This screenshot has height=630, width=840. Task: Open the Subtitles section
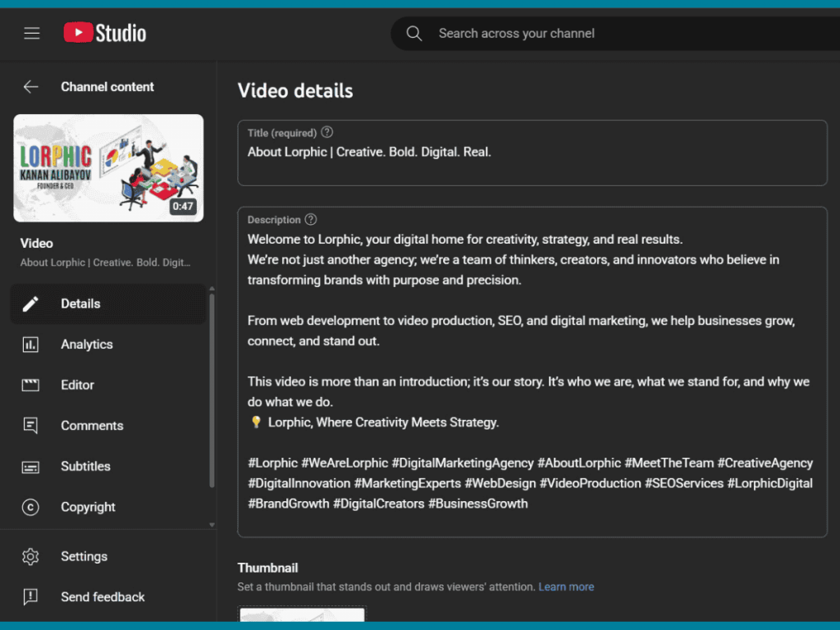pos(85,466)
